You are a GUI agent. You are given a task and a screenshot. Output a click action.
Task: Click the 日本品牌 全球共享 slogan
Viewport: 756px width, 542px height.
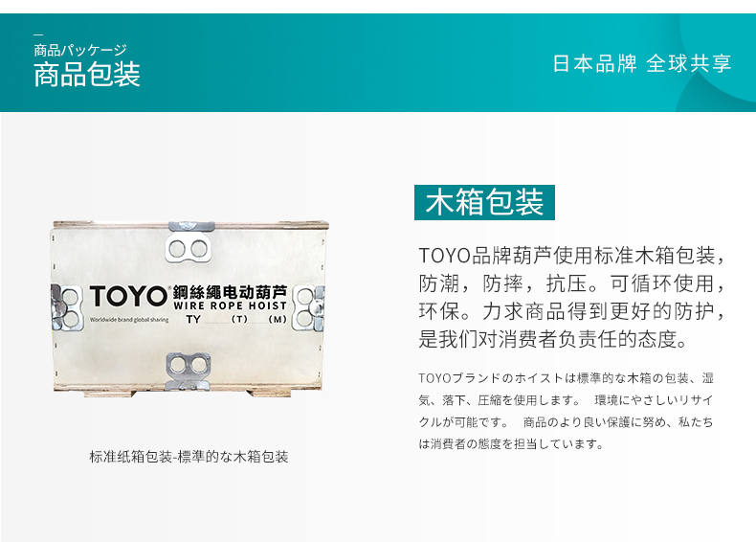coord(642,64)
